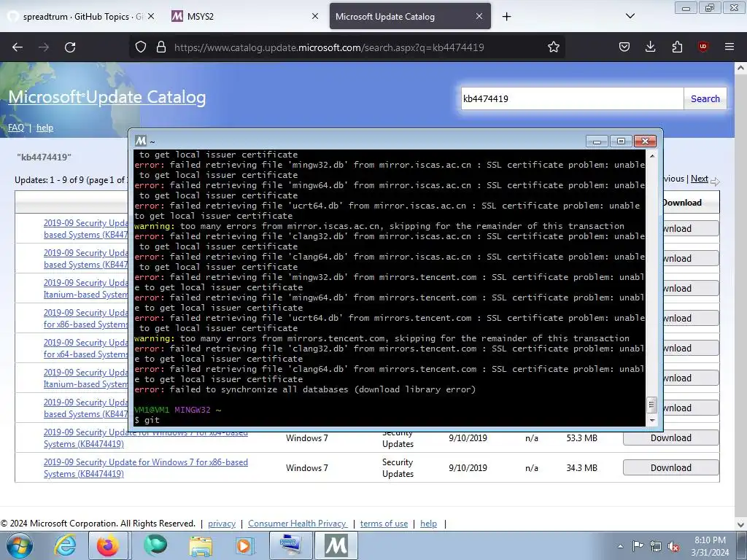Open the footer help link
The width and height of the screenshot is (747, 560).
(x=428, y=524)
